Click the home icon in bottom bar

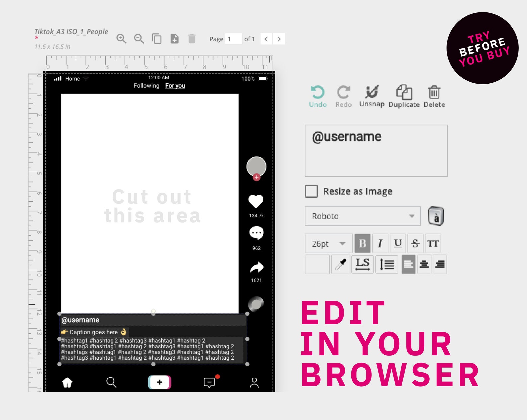(67, 382)
